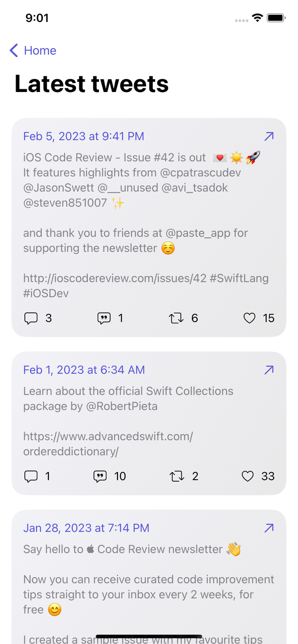
Task: Tap the Feb 1, 2023 at 6:34 AM date
Action: 84,370
